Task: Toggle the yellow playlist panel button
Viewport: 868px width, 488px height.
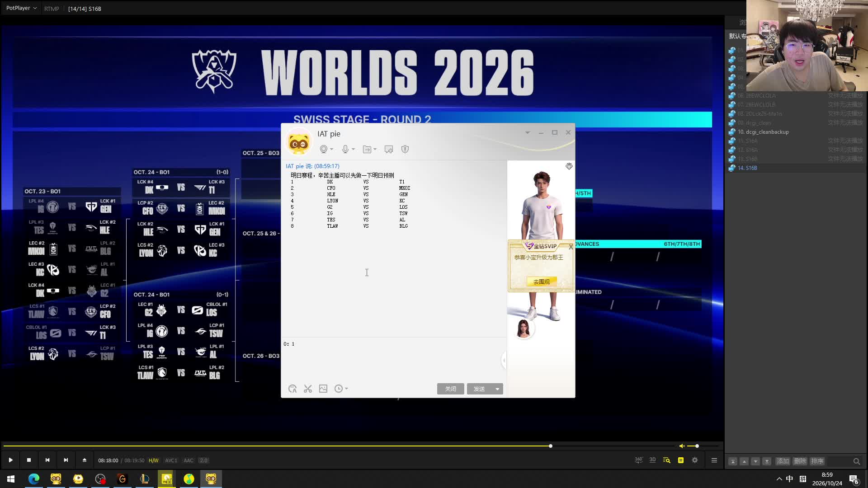Action: (x=681, y=460)
